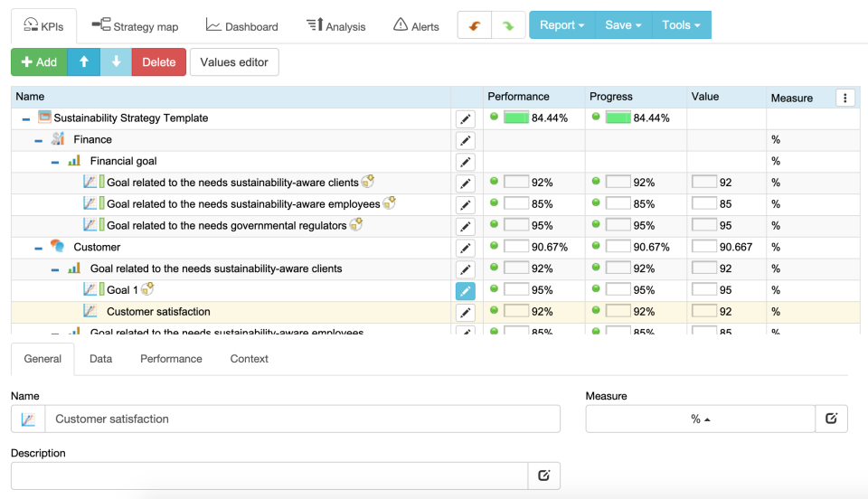Open the Alerts tab
Image resolution: width=868 pixels, height=499 pixels.
click(x=416, y=26)
